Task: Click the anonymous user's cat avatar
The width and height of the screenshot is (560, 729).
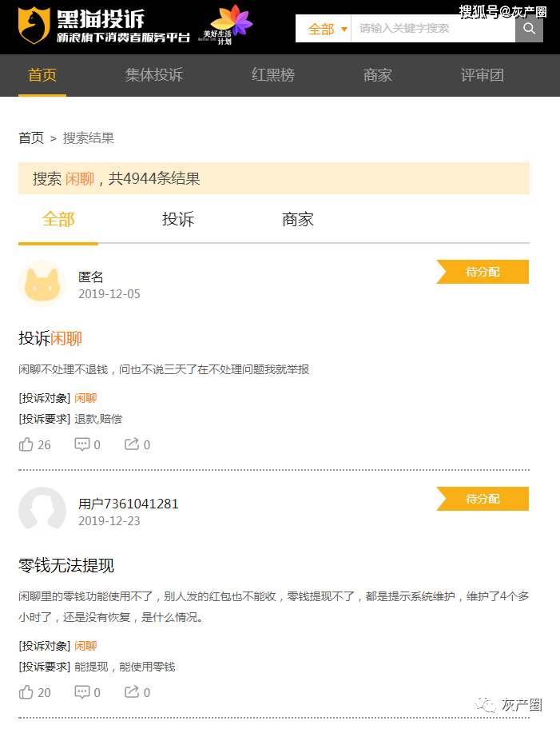Action: pyautogui.click(x=42, y=284)
